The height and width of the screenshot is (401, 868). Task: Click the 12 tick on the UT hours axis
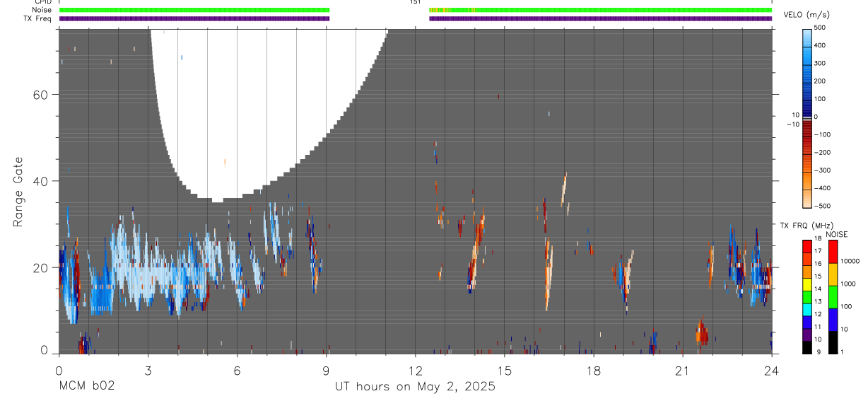point(416,370)
